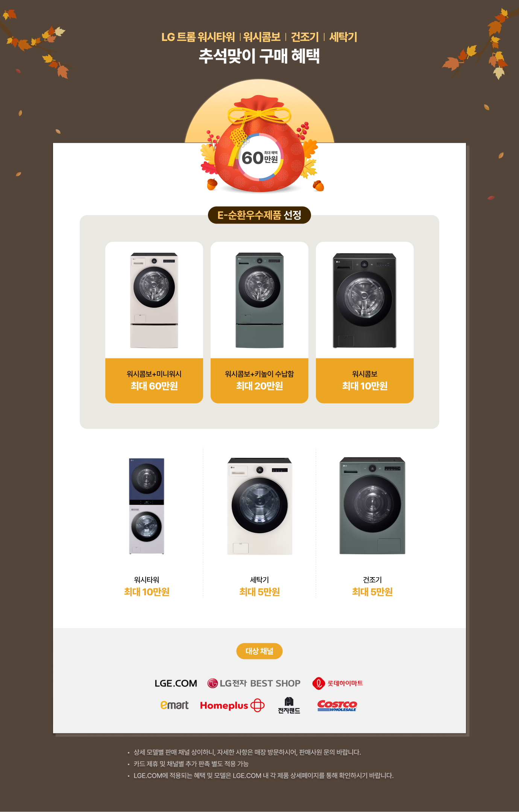This screenshot has height=812, width=519.
Task: Click the LGE.COM channel logo
Action: click(176, 683)
